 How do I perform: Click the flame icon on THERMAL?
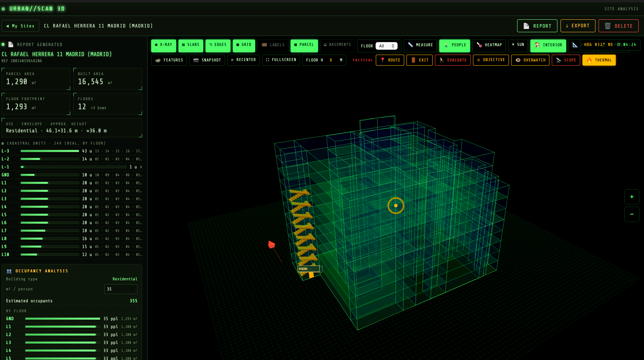click(x=589, y=60)
